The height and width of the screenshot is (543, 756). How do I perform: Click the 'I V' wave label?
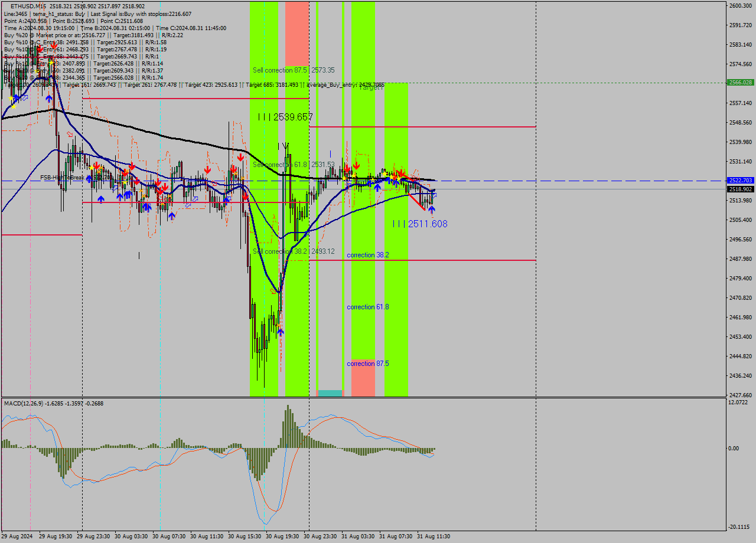click(283, 145)
